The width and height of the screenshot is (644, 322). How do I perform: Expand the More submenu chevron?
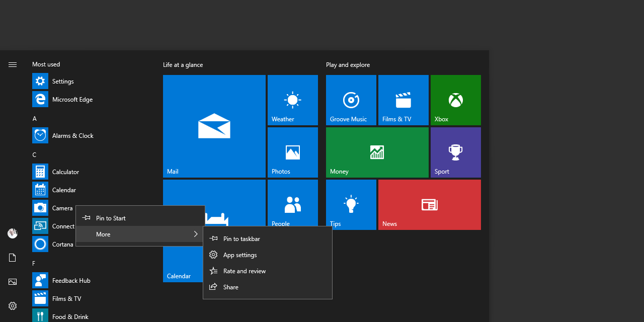(x=196, y=234)
